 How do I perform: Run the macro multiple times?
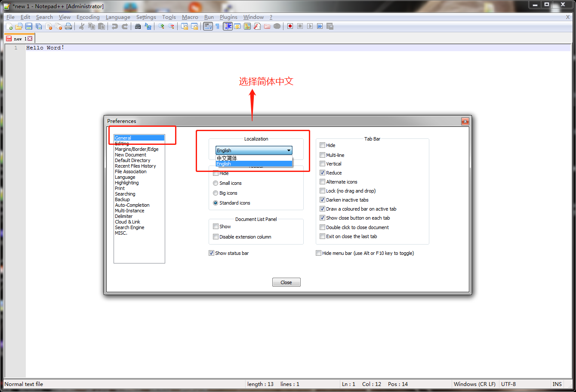click(x=320, y=26)
